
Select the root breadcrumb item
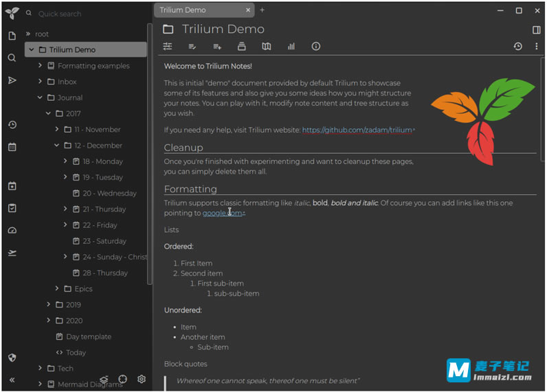click(x=42, y=34)
